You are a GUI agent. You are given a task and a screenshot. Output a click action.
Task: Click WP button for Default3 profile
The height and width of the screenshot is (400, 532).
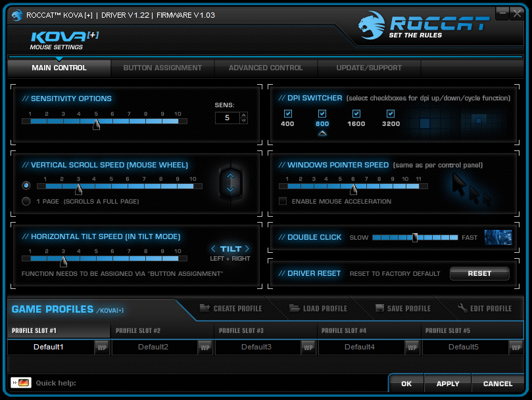point(308,347)
